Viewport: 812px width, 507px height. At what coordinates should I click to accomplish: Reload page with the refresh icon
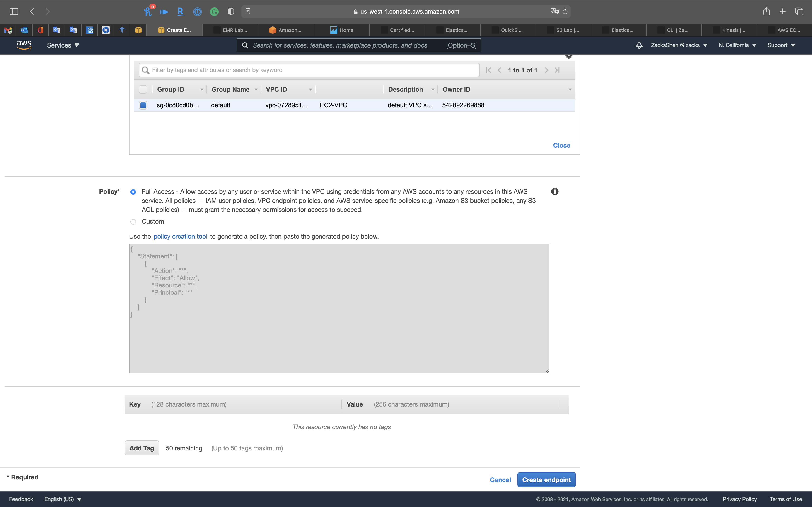(x=565, y=11)
